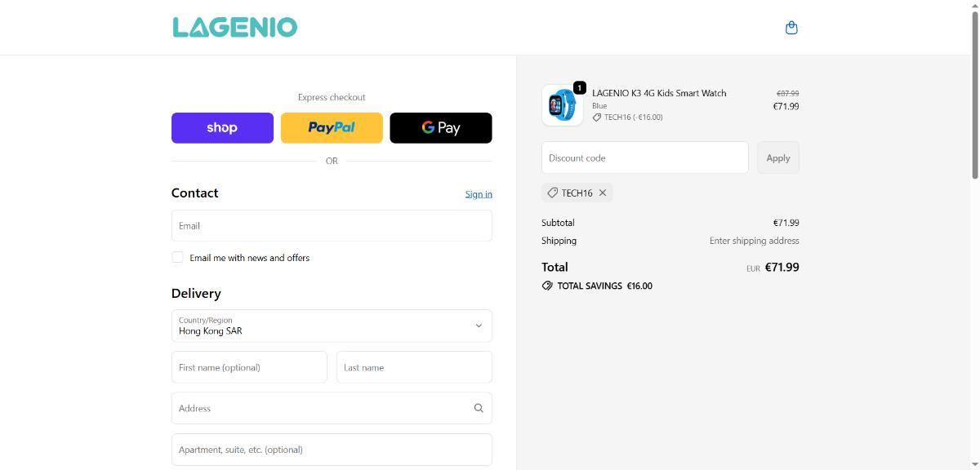This screenshot has height=470, width=980.
Task: Focus the Email input field
Action: [x=332, y=226]
